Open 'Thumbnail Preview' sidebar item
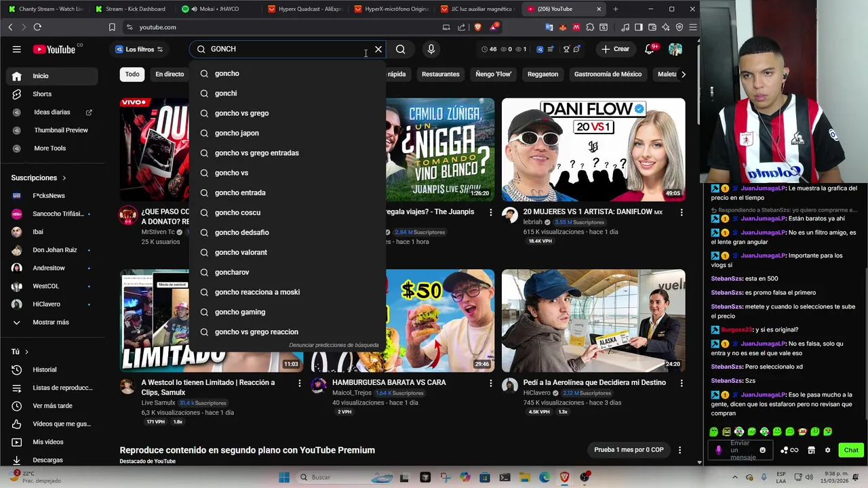Screen dimensions: 868x488 (52, 130)
